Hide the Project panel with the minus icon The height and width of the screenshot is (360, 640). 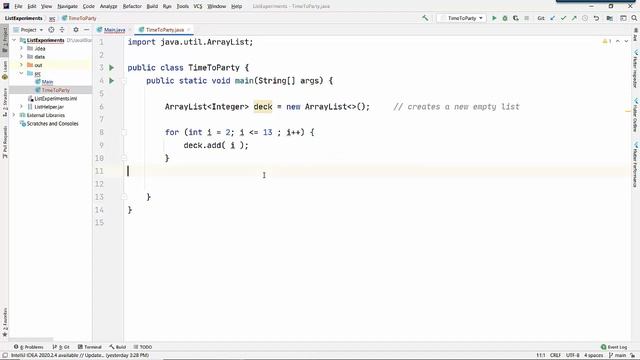87,30
